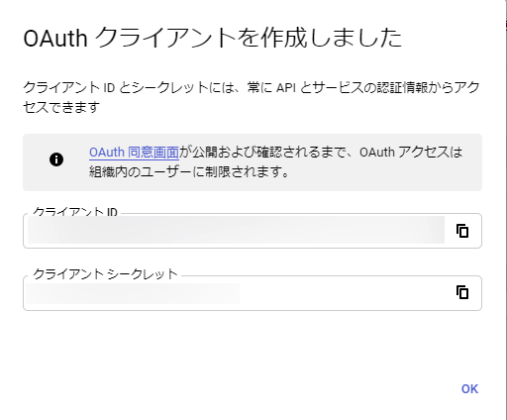
Task: Click the クライアント シークレット field label
Action: (105, 274)
